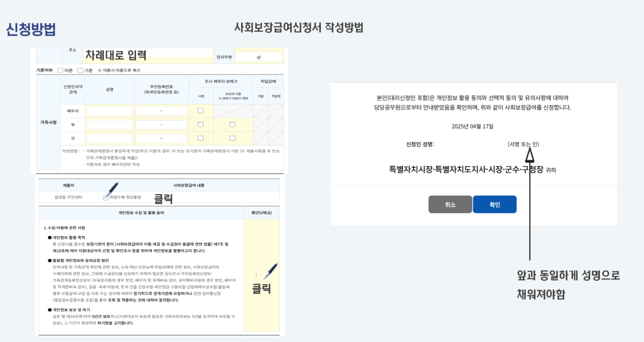Check the 사망 checkbox in 배우자 row
This screenshot has height=342, width=644.
click(x=201, y=110)
